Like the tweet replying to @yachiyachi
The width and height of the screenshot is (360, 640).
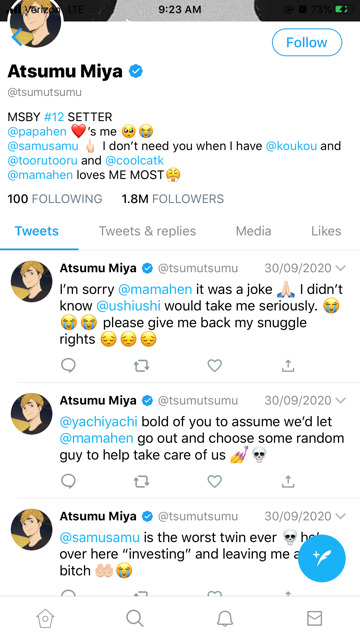214,482
